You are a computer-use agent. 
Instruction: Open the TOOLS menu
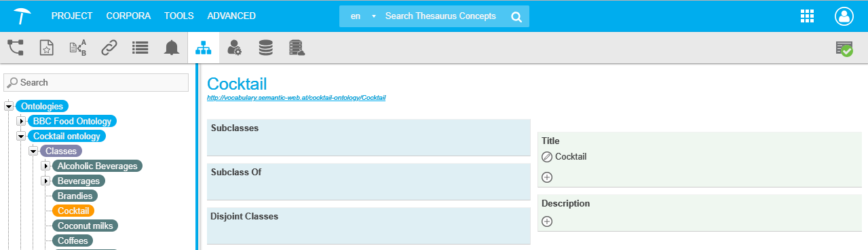(x=179, y=16)
